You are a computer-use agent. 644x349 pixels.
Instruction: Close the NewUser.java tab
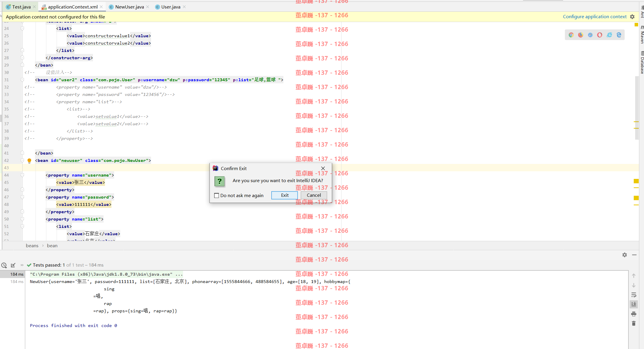coord(148,7)
